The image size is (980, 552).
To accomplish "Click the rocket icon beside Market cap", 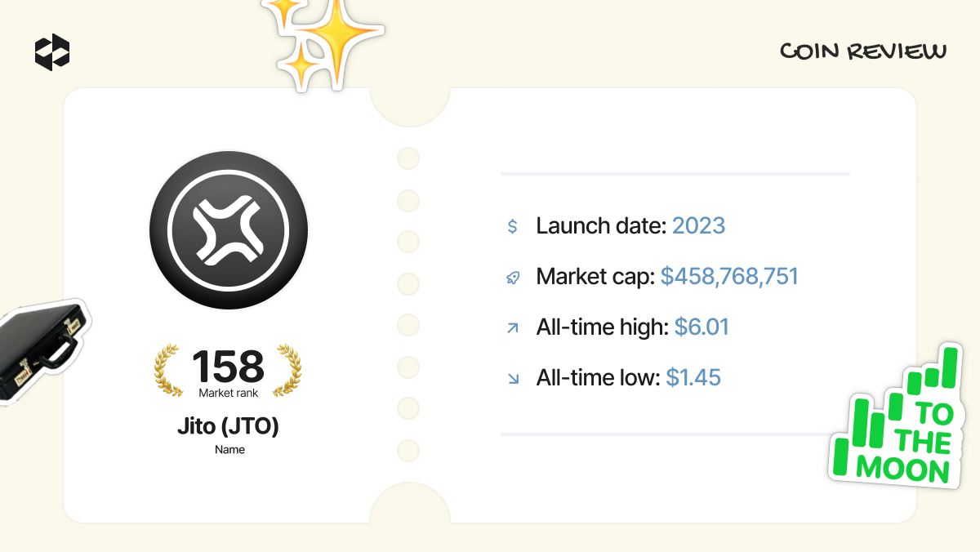I will tap(512, 278).
